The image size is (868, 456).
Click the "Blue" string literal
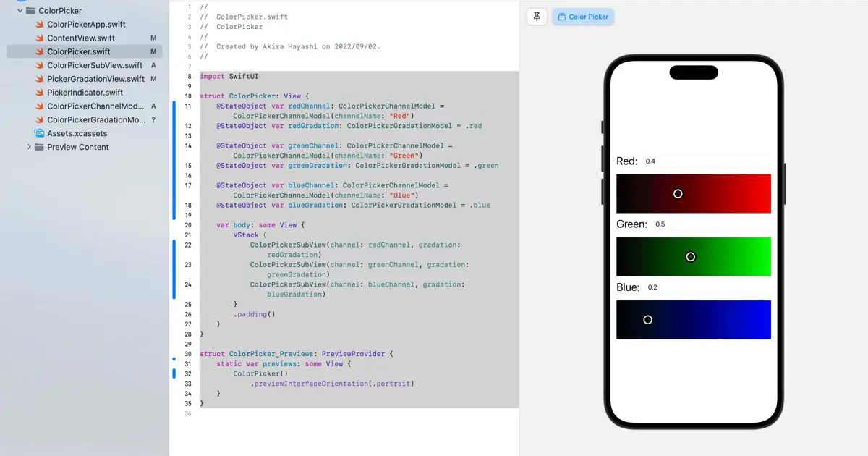pos(403,195)
